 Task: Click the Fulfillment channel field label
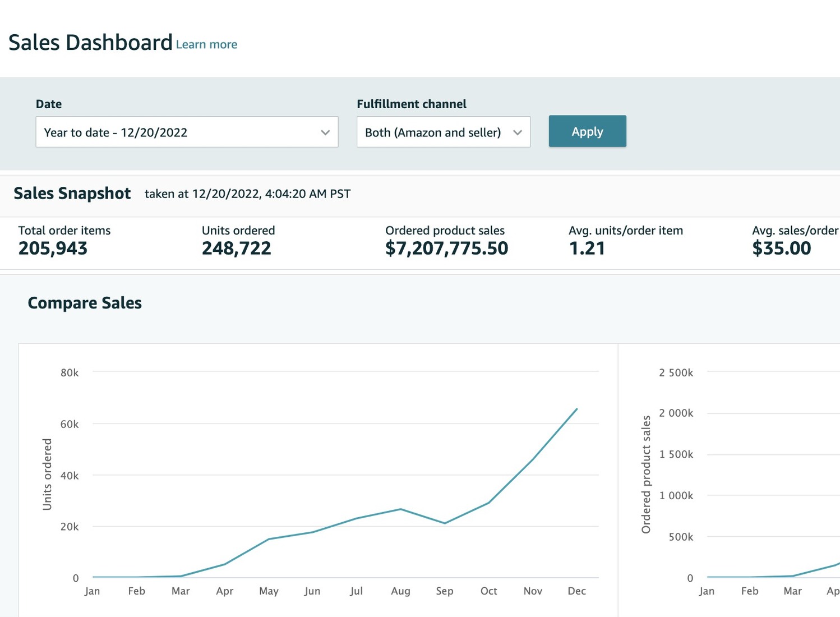pyautogui.click(x=412, y=104)
